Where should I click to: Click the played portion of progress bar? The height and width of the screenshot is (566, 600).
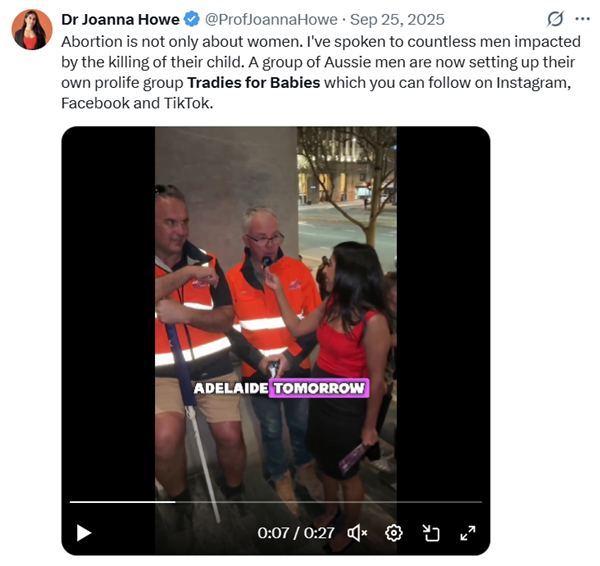pos(122,502)
